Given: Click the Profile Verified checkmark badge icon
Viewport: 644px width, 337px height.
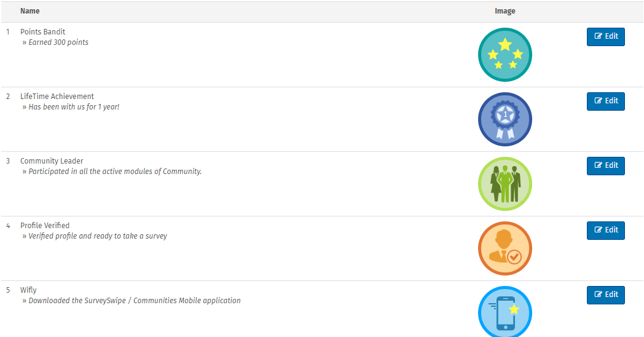Looking at the screenshot, I should [505, 248].
